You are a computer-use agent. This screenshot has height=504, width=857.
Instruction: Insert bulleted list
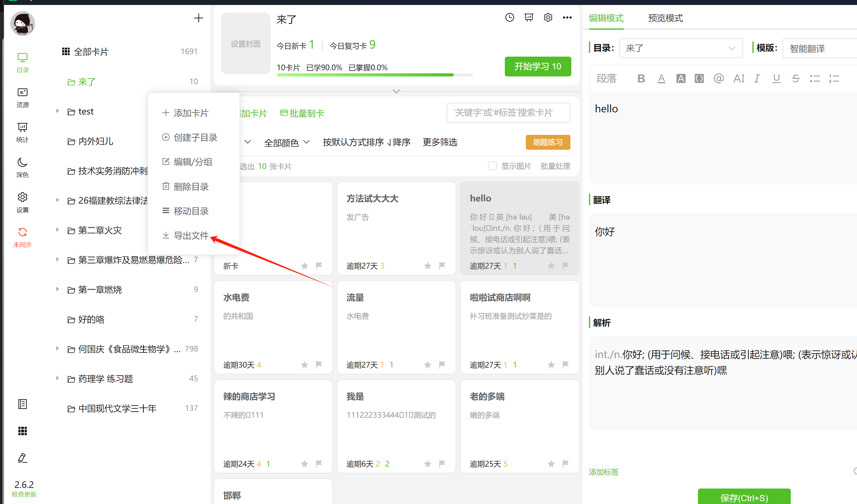click(x=815, y=79)
